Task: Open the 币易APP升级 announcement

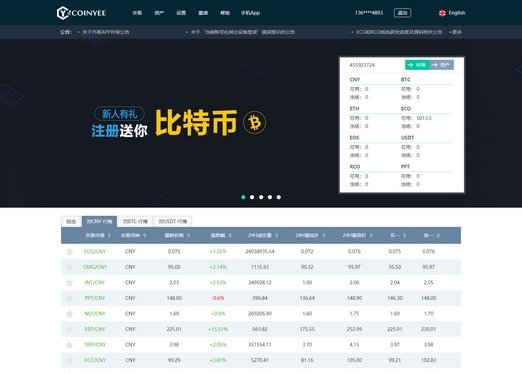Action: [x=106, y=32]
